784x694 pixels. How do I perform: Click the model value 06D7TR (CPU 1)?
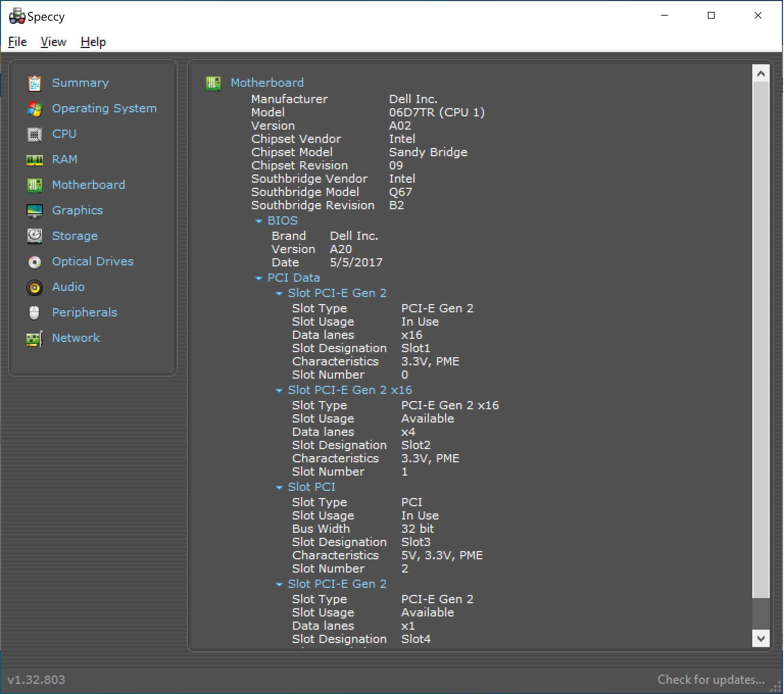click(437, 112)
